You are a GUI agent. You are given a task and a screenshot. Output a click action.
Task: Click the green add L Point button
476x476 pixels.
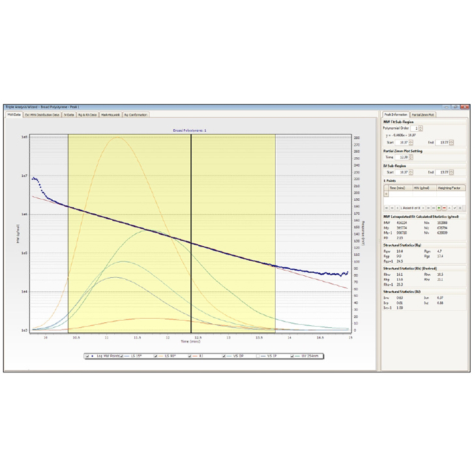(439, 207)
